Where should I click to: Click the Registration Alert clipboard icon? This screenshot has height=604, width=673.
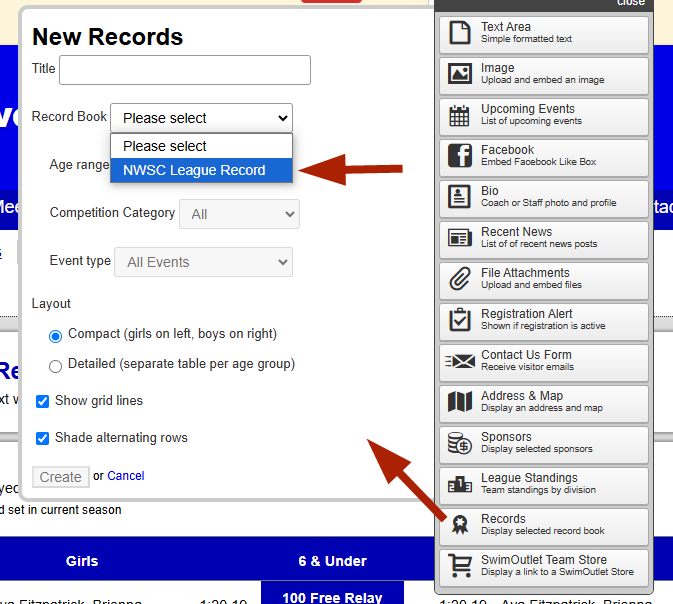tap(459, 319)
